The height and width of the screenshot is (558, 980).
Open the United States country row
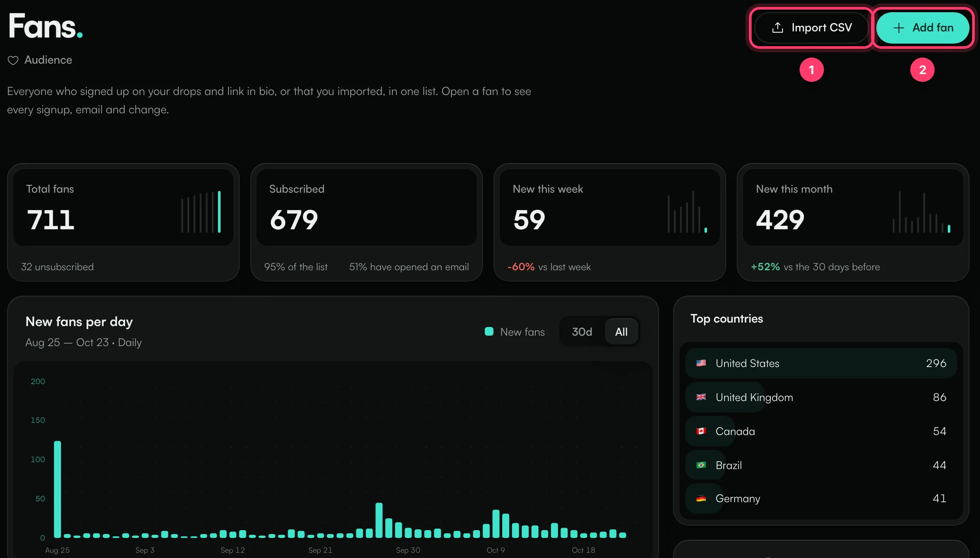(821, 363)
